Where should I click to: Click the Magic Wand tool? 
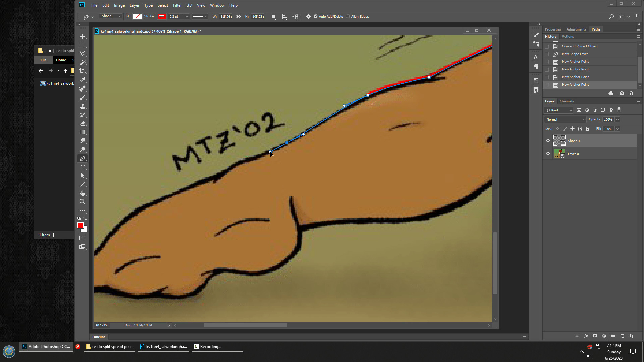click(x=83, y=62)
